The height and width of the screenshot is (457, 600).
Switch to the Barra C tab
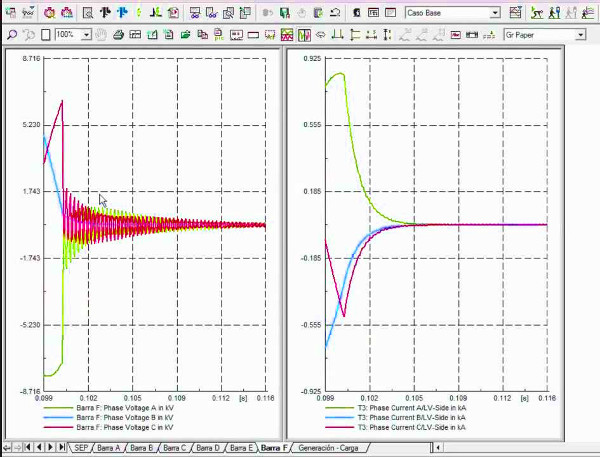point(174,447)
